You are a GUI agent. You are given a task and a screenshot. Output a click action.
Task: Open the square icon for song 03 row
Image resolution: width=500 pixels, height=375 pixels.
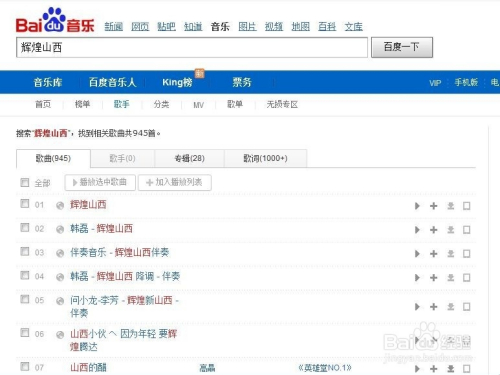coord(467,254)
